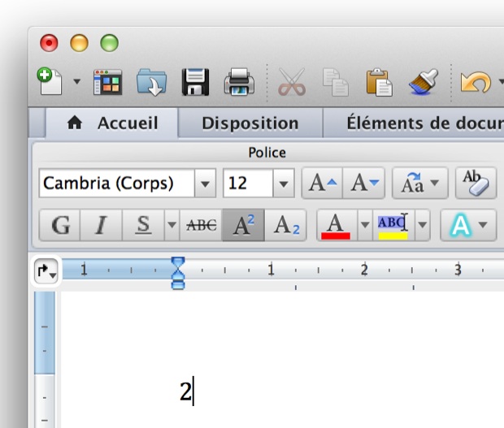Toggle italic (I) formatting
Screen dimensions: 504x428
(x=101, y=225)
